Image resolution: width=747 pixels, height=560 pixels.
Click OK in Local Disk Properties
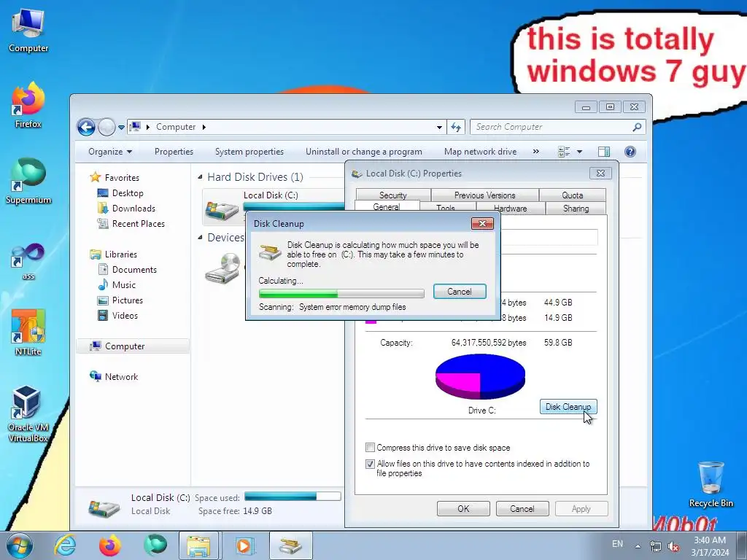point(463,508)
